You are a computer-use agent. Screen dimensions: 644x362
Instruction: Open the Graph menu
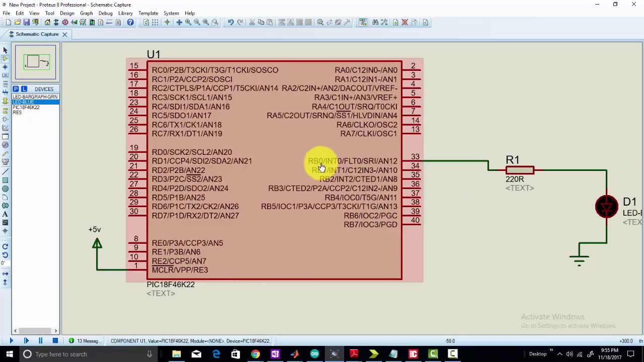click(x=87, y=13)
